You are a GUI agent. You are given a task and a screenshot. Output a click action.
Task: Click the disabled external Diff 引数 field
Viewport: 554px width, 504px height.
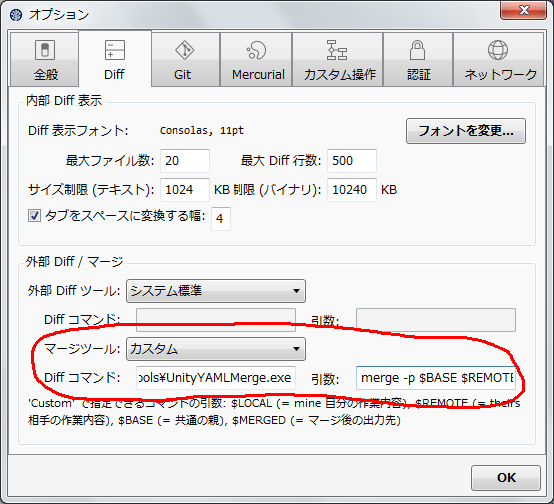(x=436, y=320)
